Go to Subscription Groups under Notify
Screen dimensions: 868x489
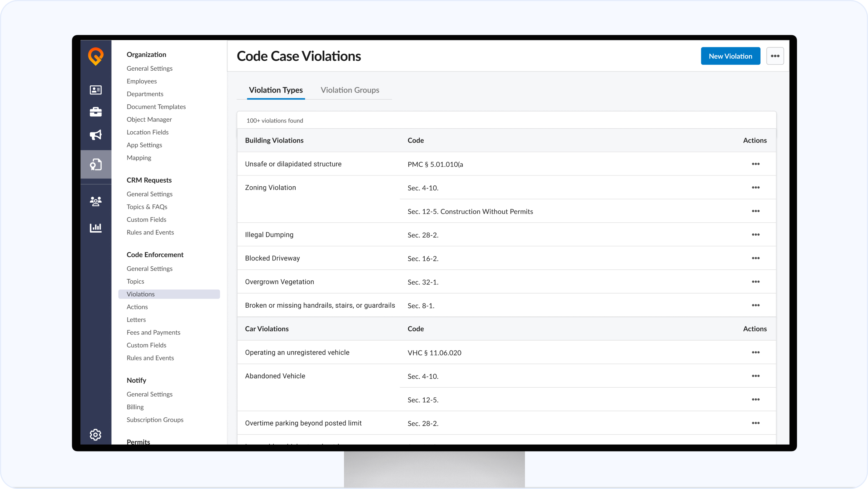155,420
